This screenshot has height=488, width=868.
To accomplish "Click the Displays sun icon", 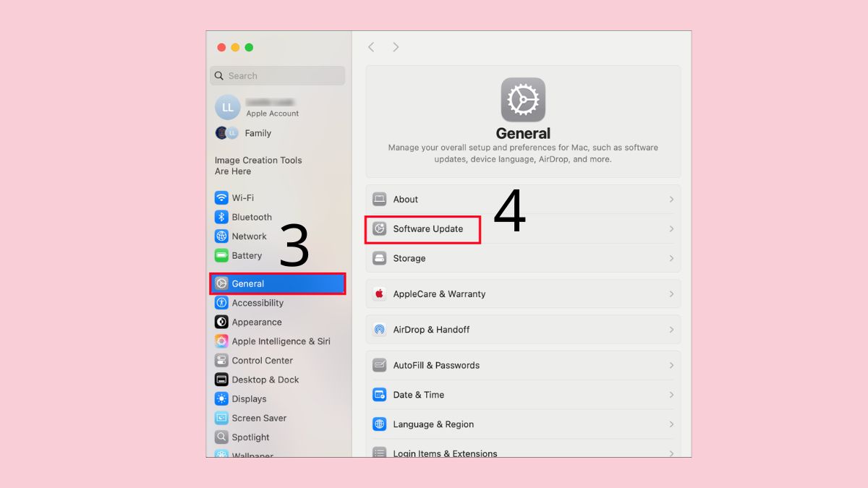I will point(221,398).
